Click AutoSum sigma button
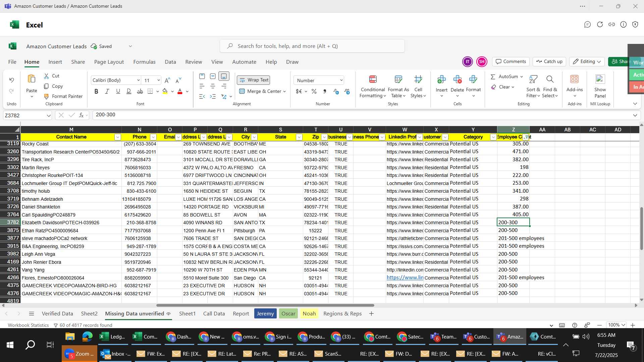644x362 pixels. click(504, 76)
